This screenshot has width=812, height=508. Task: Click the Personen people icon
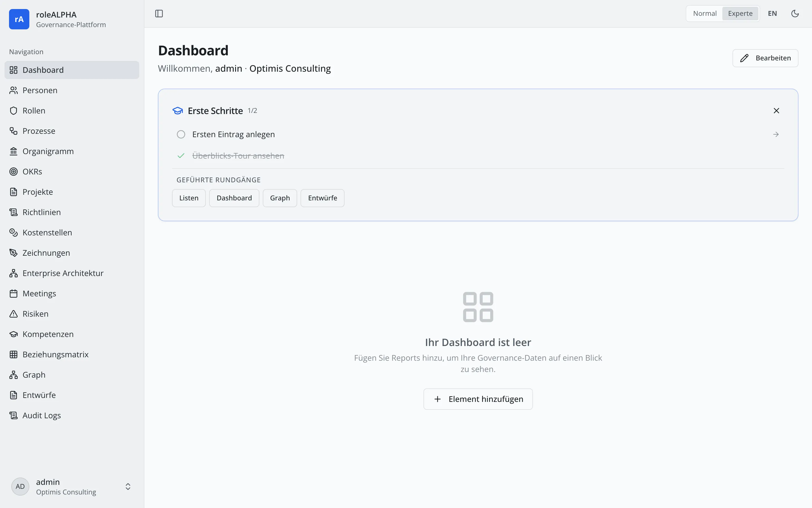pos(14,90)
